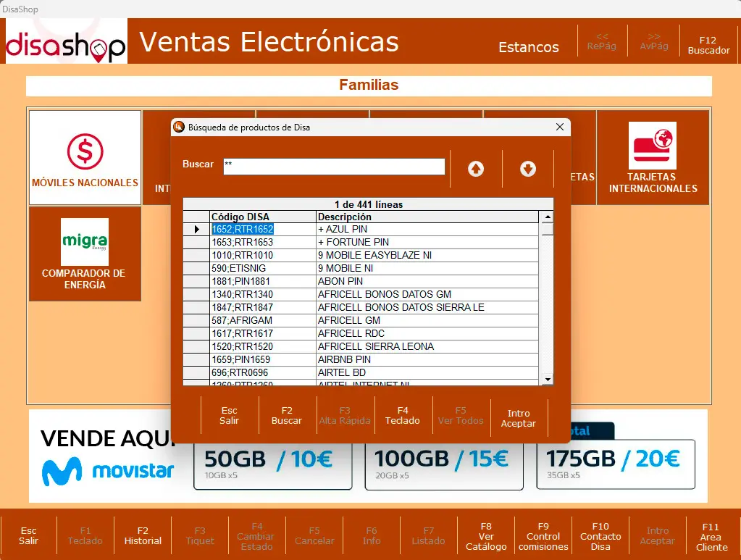Click F5 Cancelar in the bottom bar
This screenshot has height=560, width=741.
tap(314, 536)
